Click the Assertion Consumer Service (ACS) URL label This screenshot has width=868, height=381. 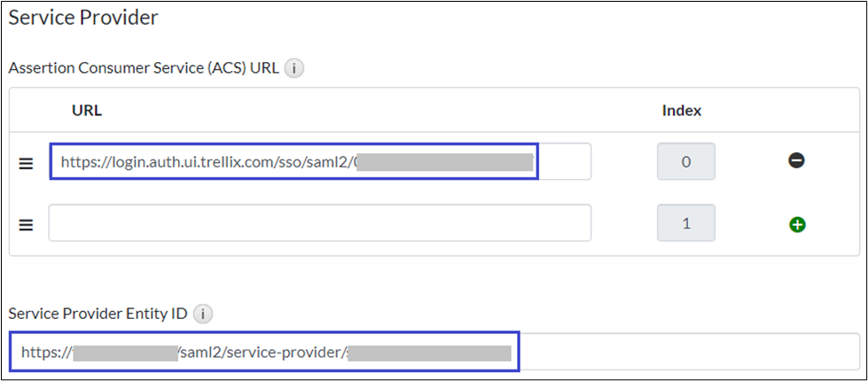coord(144,68)
